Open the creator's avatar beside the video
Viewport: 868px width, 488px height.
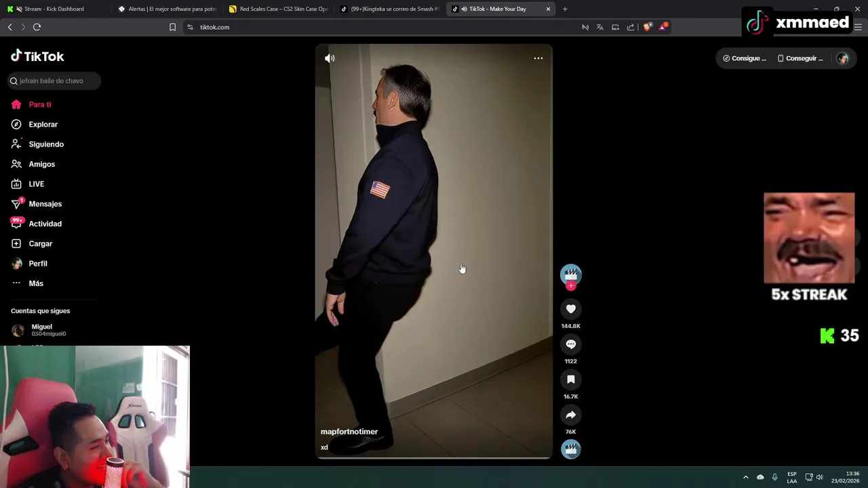coord(571,274)
